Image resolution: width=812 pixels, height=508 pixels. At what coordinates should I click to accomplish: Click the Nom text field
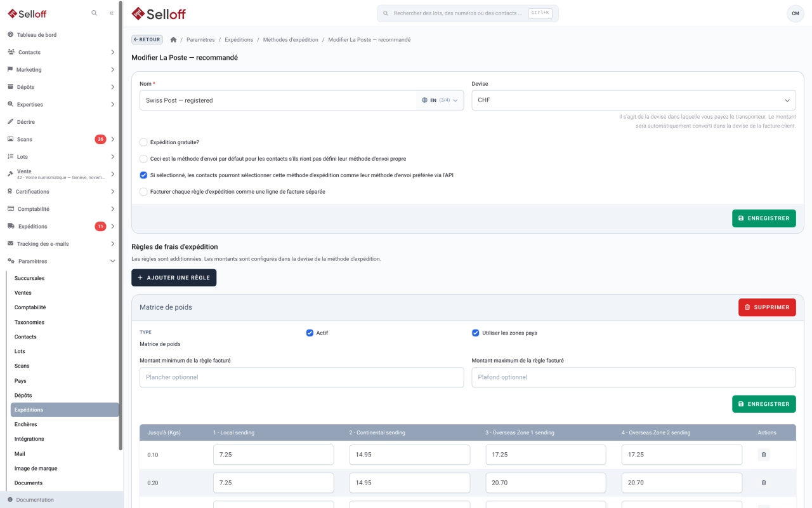point(278,100)
